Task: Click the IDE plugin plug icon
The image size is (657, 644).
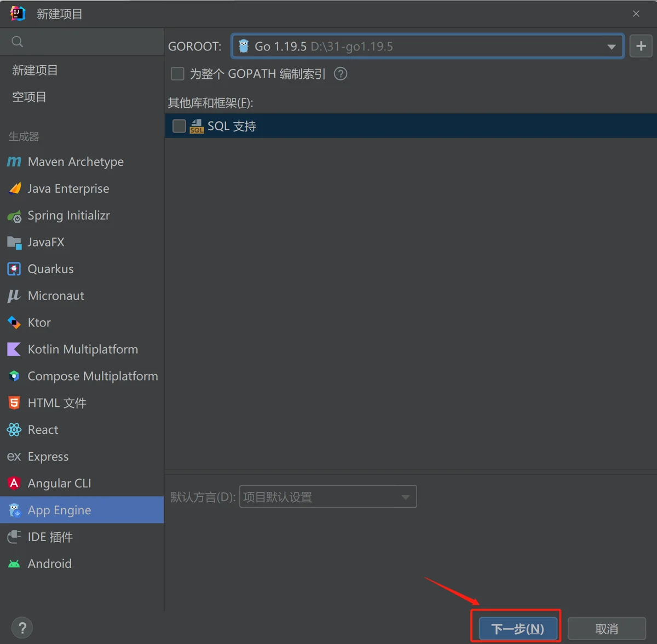Action: coord(14,537)
